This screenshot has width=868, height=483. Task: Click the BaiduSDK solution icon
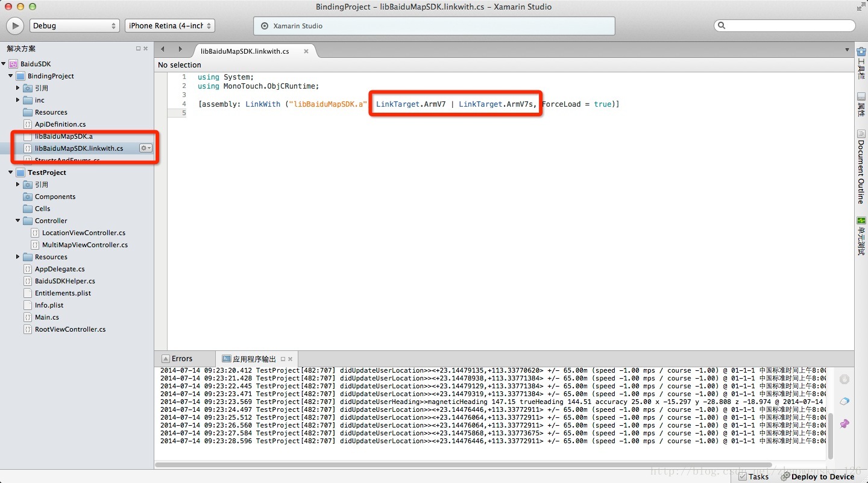(x=13, y=64)
